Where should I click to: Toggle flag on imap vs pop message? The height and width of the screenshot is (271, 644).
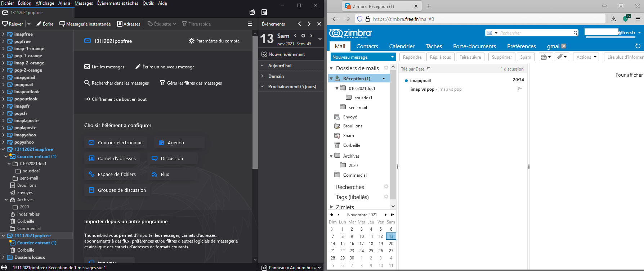tap(519, 89)
